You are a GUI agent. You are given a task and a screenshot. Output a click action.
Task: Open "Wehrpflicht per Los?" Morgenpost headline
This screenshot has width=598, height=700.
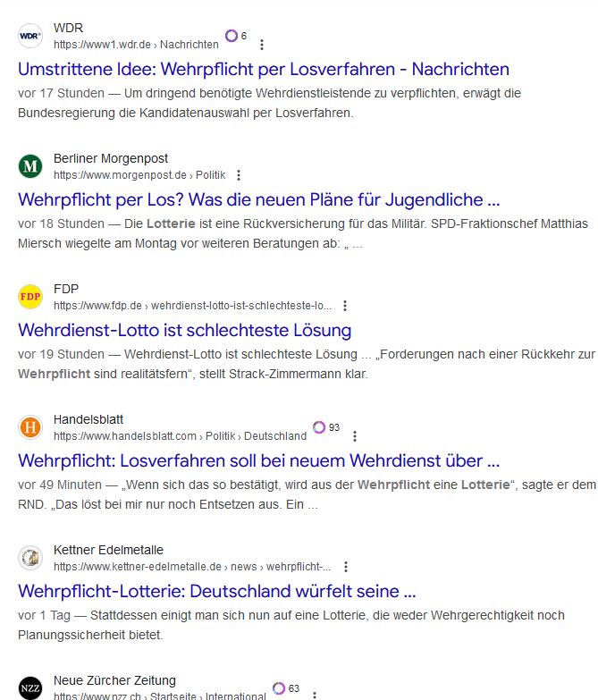pos(258,199)
